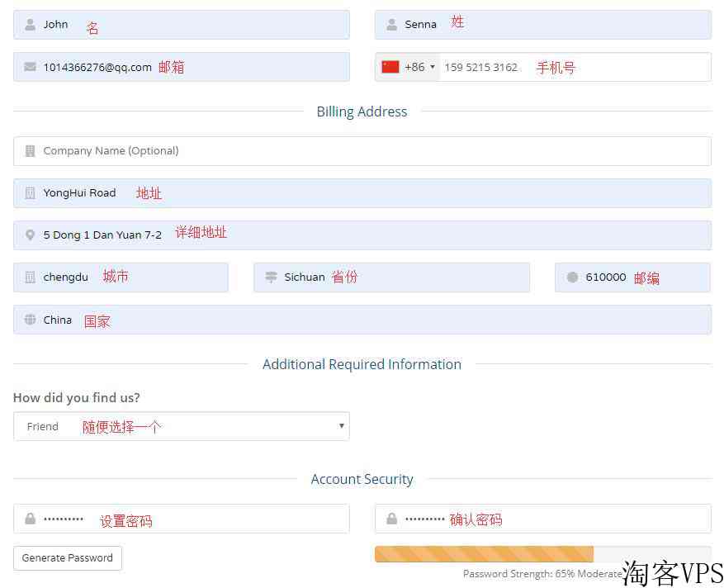Focus the 610000 postcode field

(632, 277)
